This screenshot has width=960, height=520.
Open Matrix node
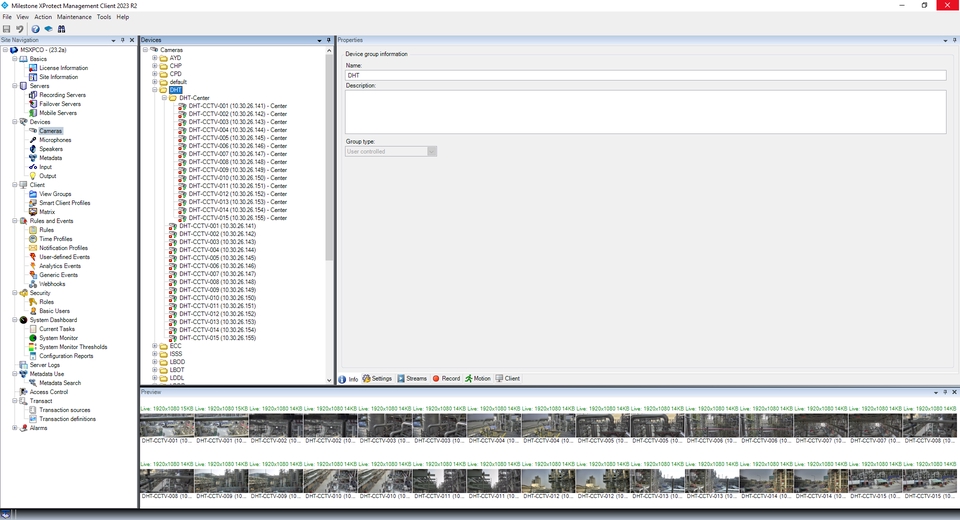coord(47,212)
